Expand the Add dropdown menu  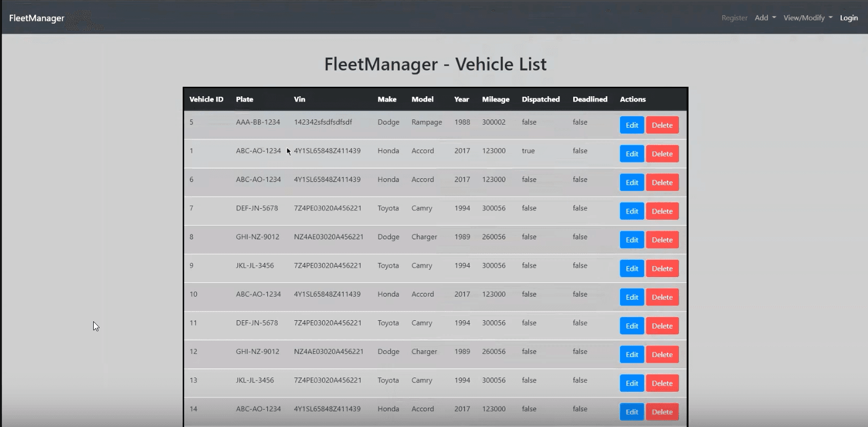click(765, 18)
